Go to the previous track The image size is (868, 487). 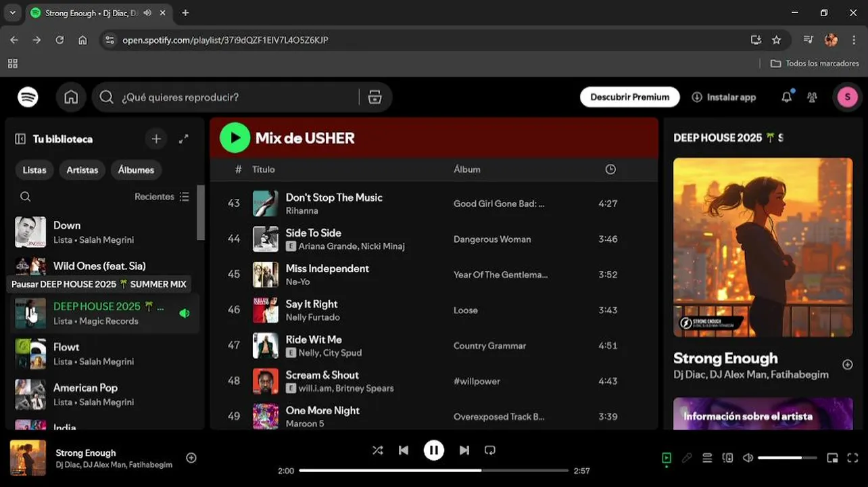tap(404, 450)
